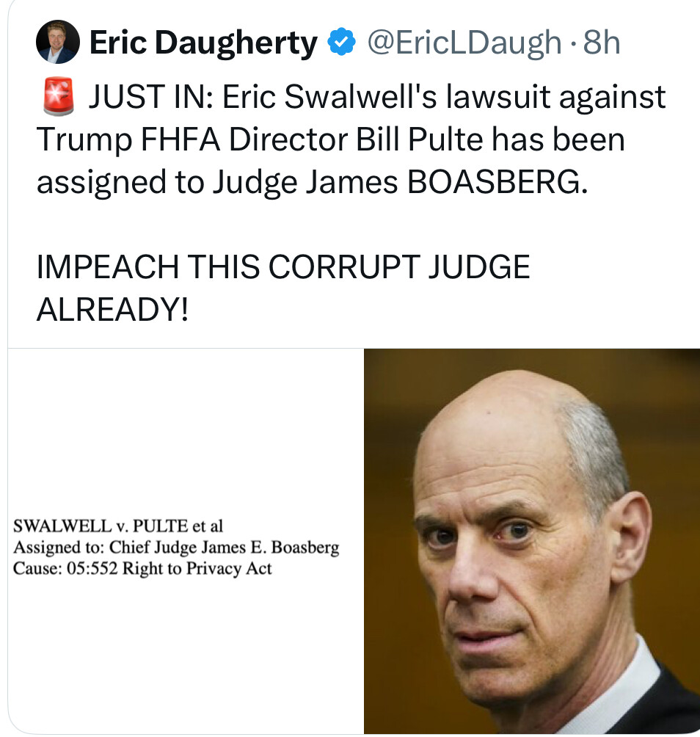Click the SWALWELL v. PULTE et al line

(x=118, y=526)
